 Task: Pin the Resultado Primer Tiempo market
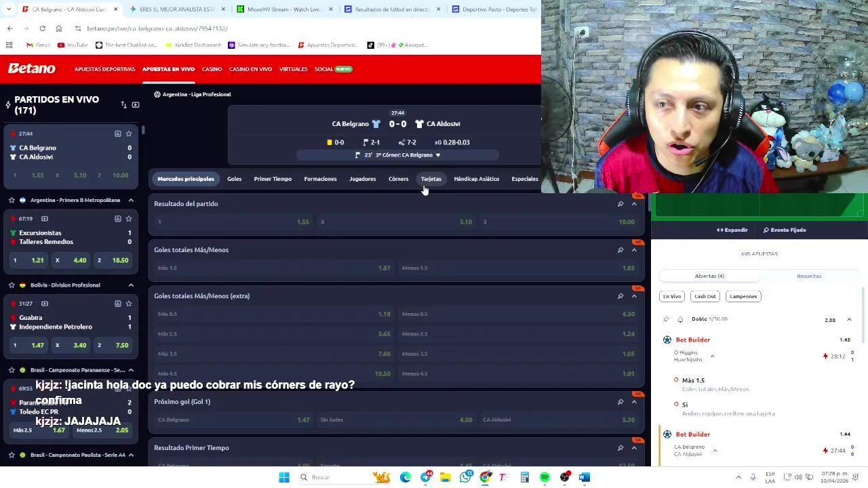620,447
